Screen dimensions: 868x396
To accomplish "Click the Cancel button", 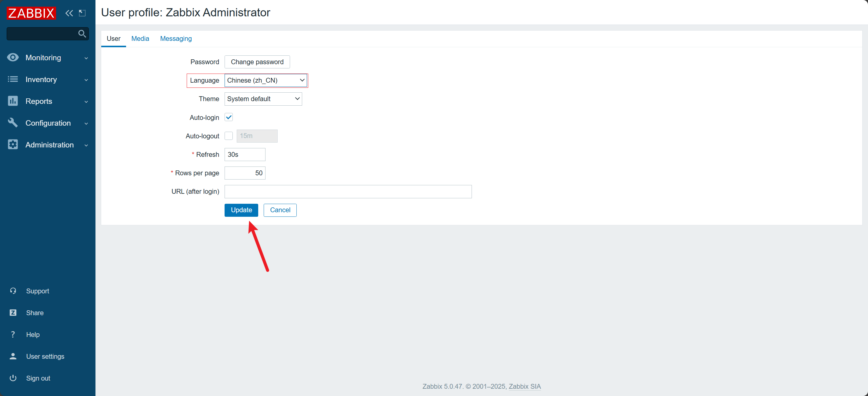I will click(280, 210).
